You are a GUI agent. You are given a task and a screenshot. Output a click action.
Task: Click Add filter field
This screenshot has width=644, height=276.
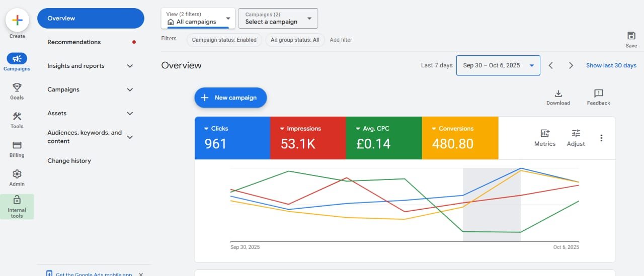tap(341, 40)
